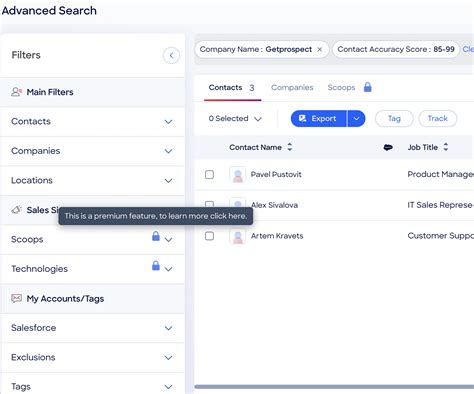Image resolution: width=474 pixels, height=394 pixels.
Task: Open contact Alex Sivalova
Action: click(274, 205)
